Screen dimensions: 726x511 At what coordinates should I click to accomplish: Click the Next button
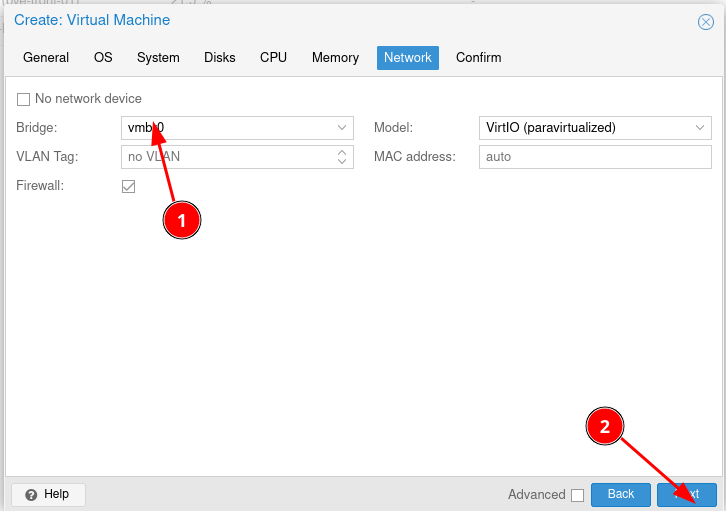pyautogui.click(x=686, y=494)
